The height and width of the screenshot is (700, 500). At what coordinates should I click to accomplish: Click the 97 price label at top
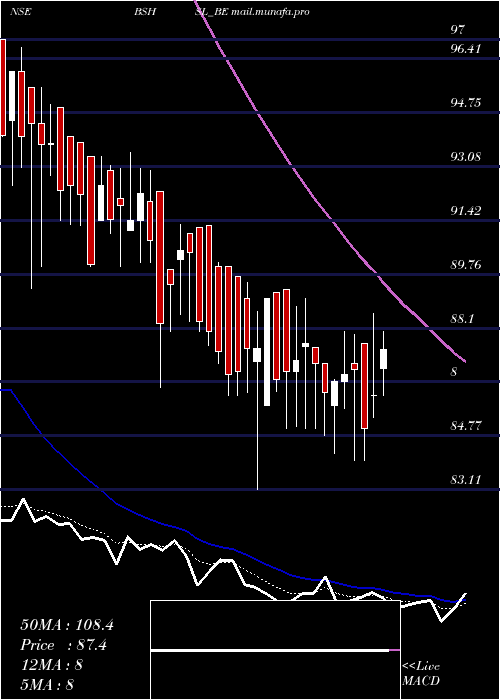click(458, 30)
